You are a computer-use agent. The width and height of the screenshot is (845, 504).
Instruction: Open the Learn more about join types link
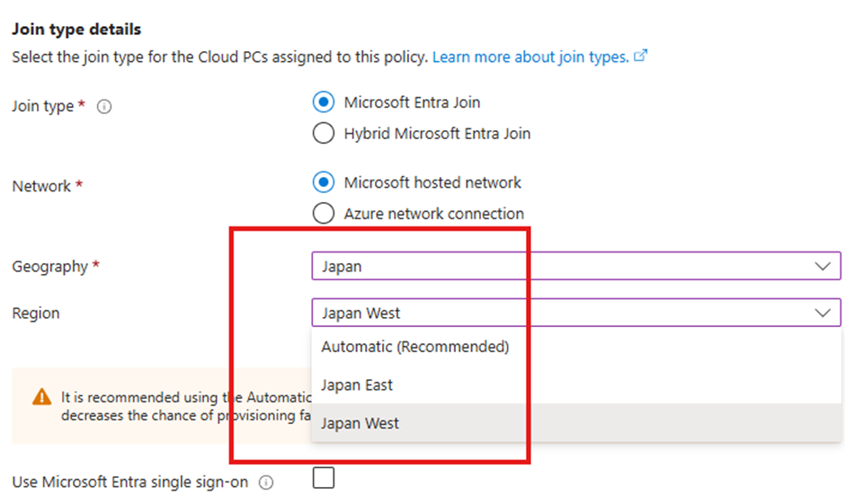(530, 57)
